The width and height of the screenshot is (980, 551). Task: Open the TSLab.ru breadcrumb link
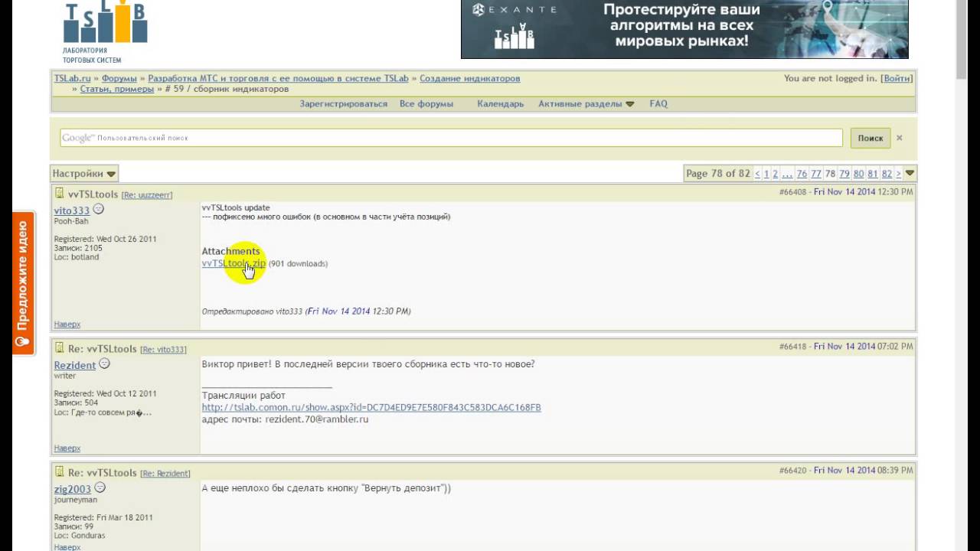(x=72, y=78)
